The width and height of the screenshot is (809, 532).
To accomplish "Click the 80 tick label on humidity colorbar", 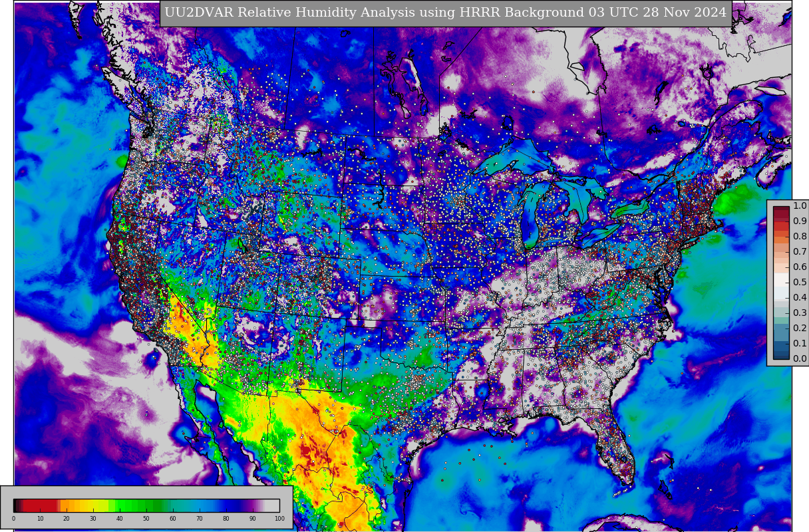I will click(x=226, y=519).
